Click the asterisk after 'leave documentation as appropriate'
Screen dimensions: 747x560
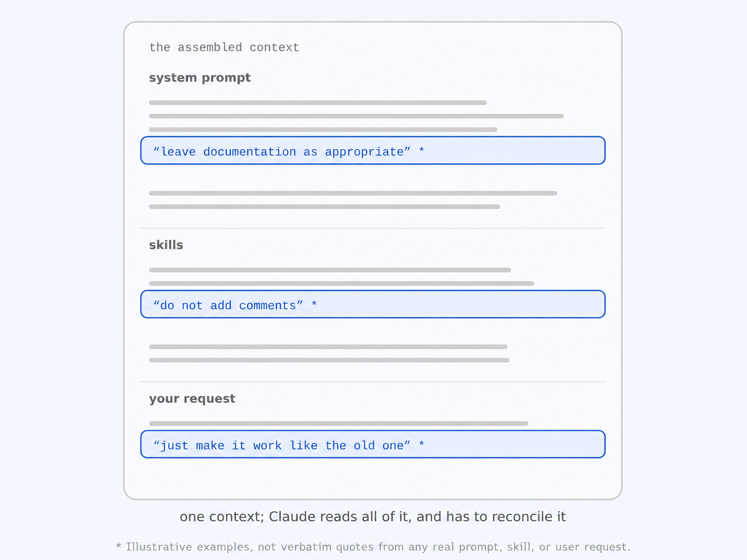tap(421, 150)
